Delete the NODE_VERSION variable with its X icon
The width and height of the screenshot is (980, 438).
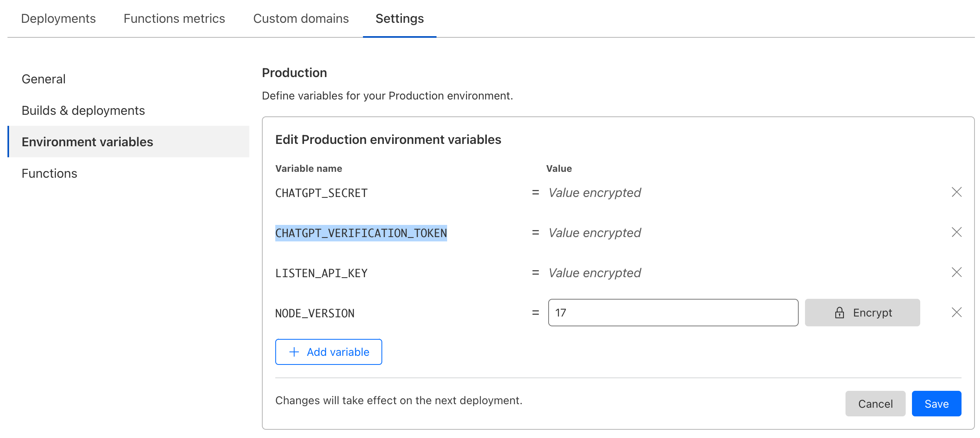pyautogui.click(x=957, y=313)
